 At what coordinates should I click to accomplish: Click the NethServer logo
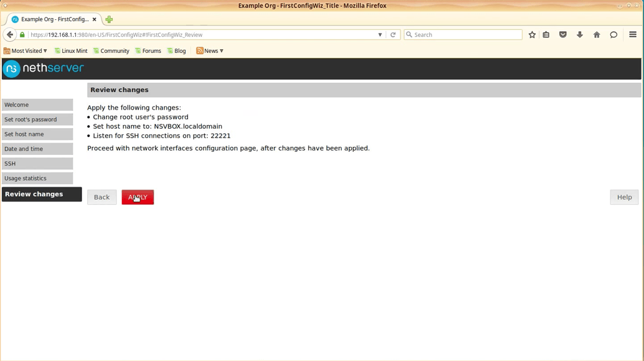tap(43, 68)
